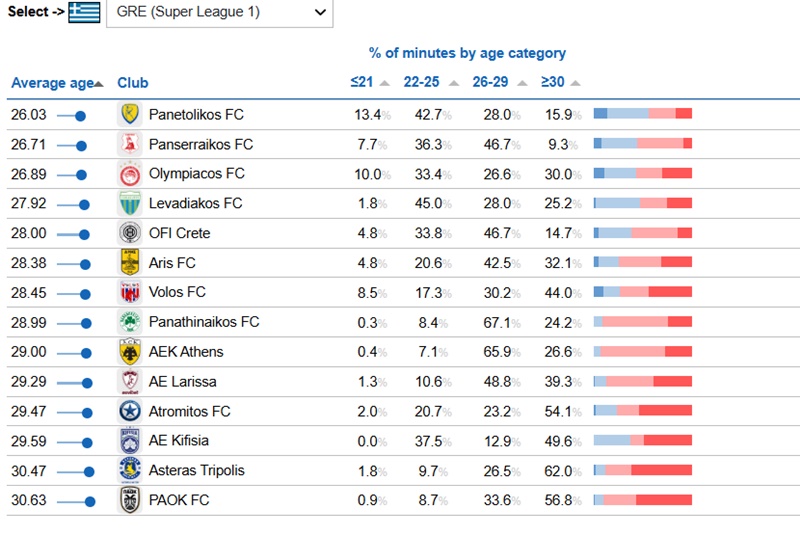
Task: Click the Panetolikos average age slider dot
Action: pyautogui.click(x=81, y=116)
